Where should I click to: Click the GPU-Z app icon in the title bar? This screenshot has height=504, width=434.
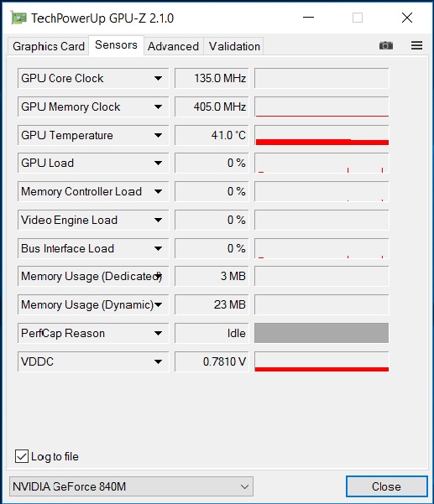[18, 18]
